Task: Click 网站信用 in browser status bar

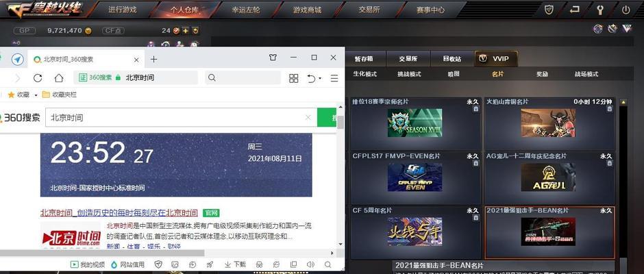Action: (127, 264)
